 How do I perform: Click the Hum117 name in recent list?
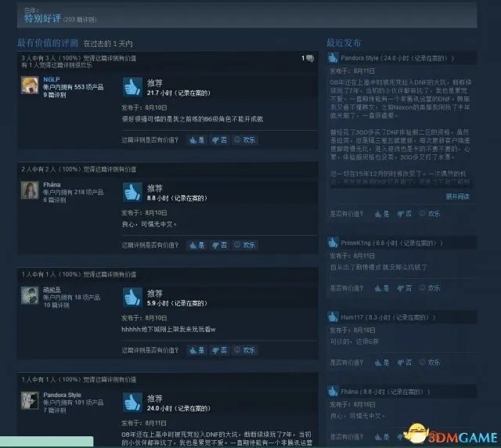(x=351, y=317)
